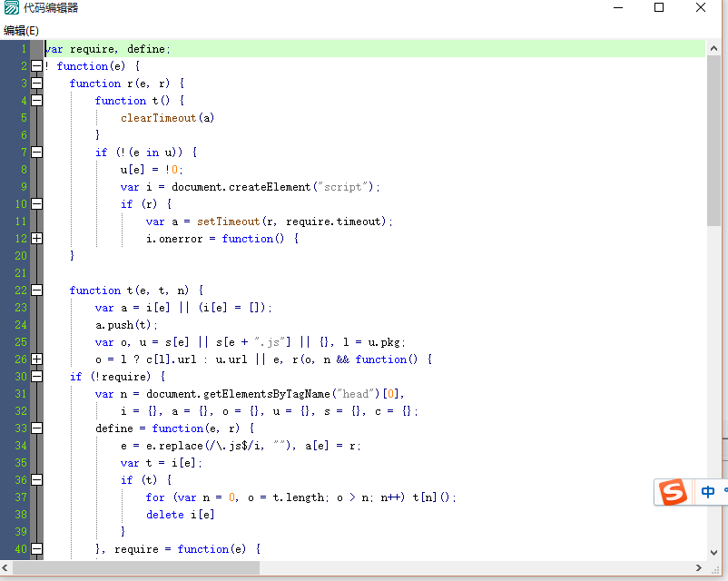Collapse the if(t) block at line 36

click(x=35, y=479)
